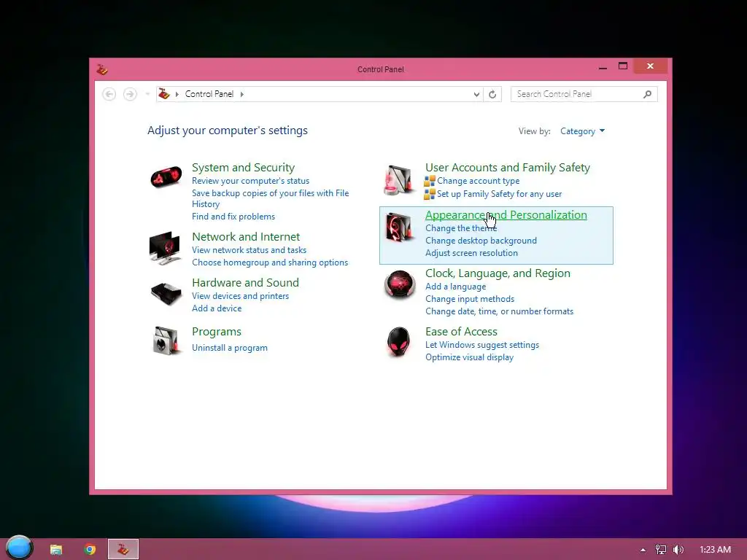Show hidden tray icons arrow
This screenshot has height=560, width=747.
643,550
